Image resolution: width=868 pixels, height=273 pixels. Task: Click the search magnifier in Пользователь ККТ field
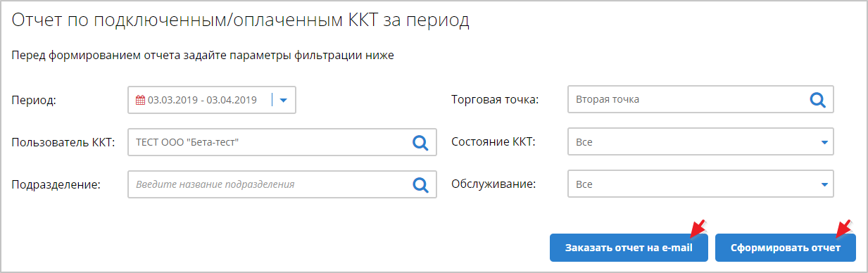click(x=420, y=142)
